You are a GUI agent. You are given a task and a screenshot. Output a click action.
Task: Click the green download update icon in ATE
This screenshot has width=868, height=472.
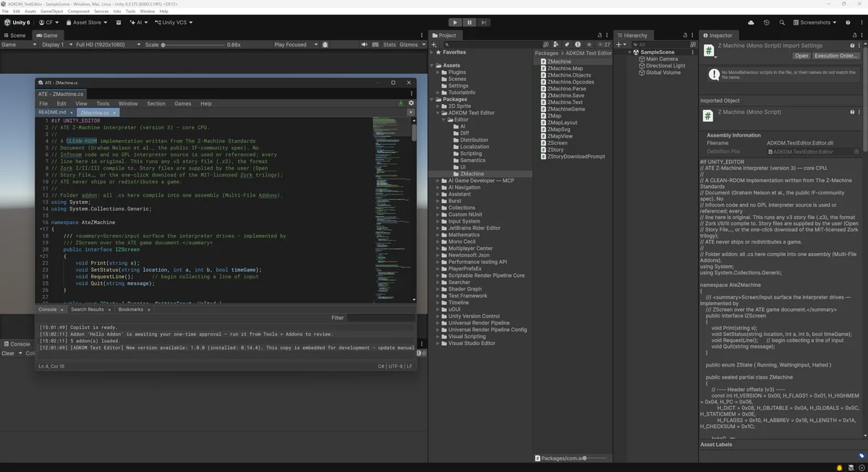[401, 103]
